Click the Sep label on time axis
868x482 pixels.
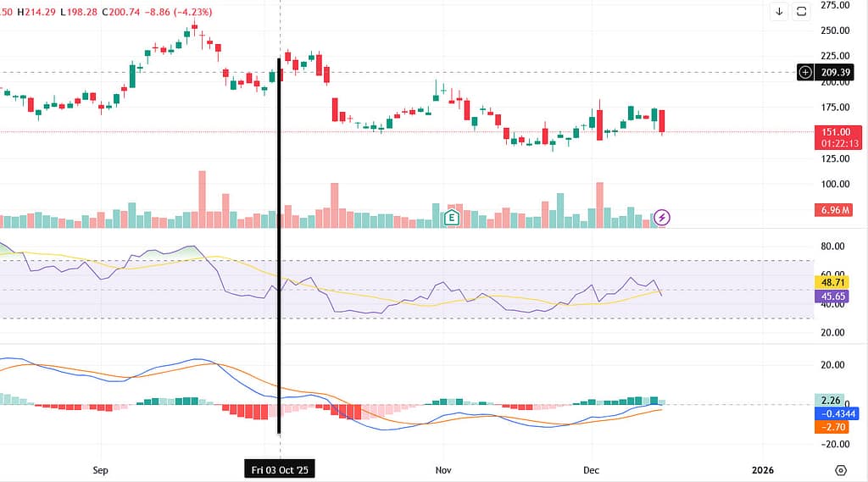(x=101, y=469)
